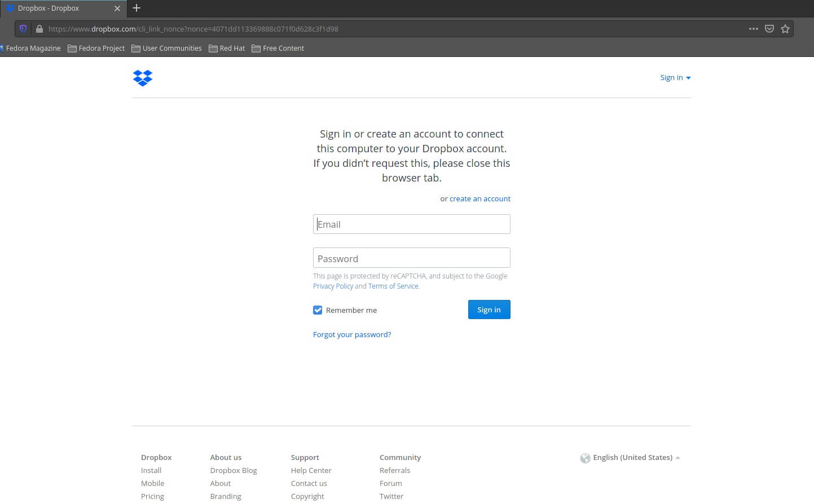Focus the Email input field
The image size is (814, 504).
point(411,224)
